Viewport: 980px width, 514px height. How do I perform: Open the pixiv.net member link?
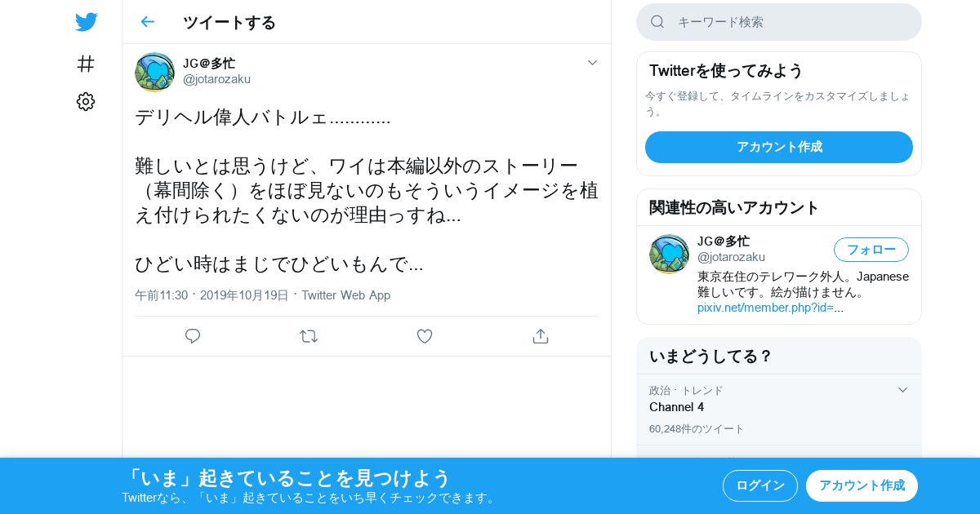(770, 308)
